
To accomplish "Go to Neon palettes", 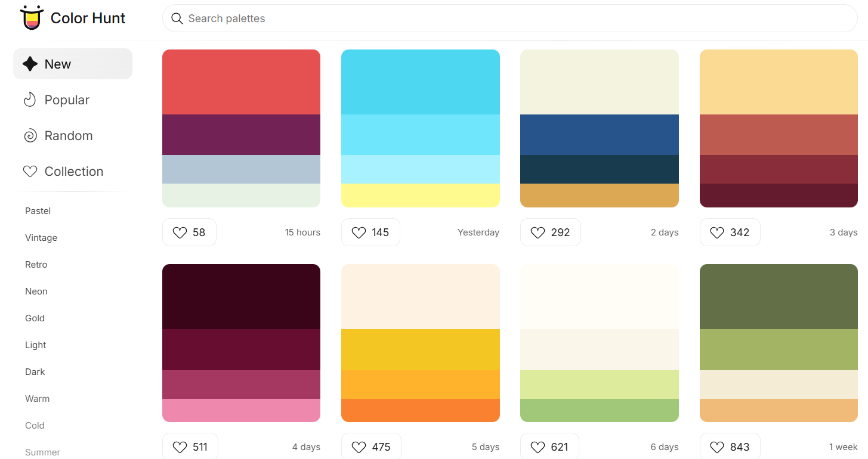I will 36,291.
